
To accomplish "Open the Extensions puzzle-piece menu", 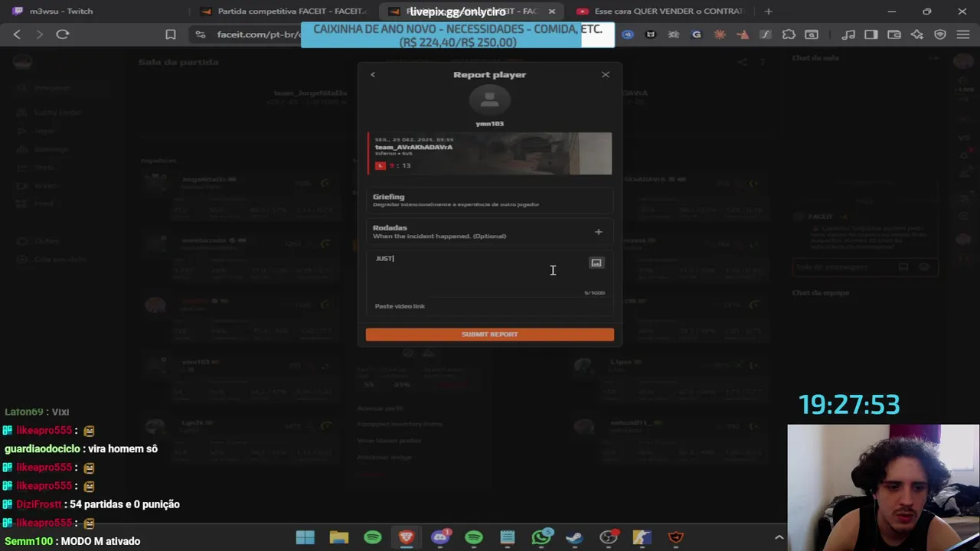I will [789, 34].
